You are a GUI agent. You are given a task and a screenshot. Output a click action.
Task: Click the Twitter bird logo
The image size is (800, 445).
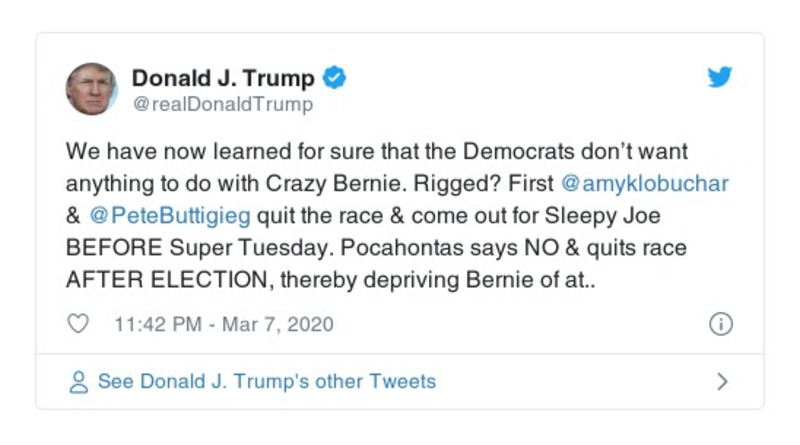coord(720,78)
